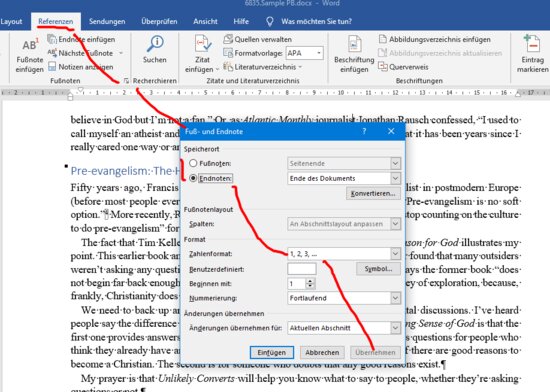Insert a Querverweis cross-reference
The width and height of the screenshot is (550, 392).
coord(403,67)
